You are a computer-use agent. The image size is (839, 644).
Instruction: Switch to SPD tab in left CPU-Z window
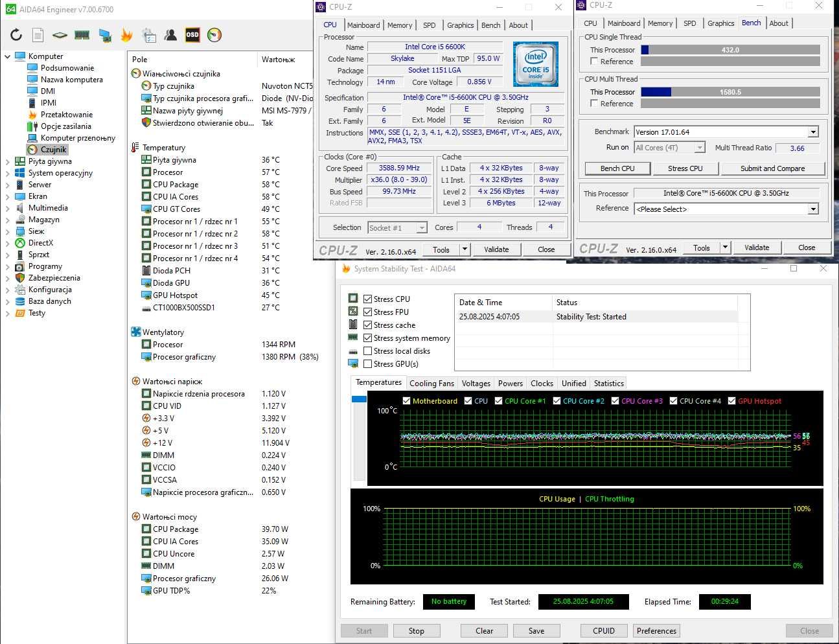pyautogui.click(x=429, y=25)
